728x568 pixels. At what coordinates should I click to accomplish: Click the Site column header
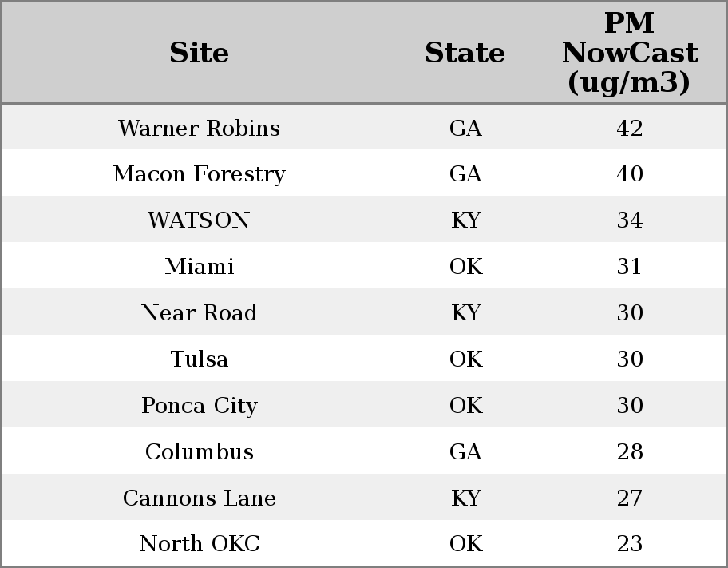point(199,54)
